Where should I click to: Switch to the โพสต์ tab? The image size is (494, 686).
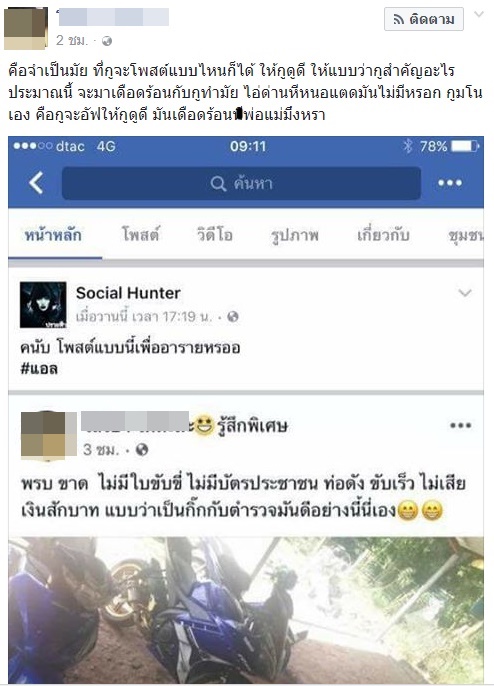(x=140, y=235)
